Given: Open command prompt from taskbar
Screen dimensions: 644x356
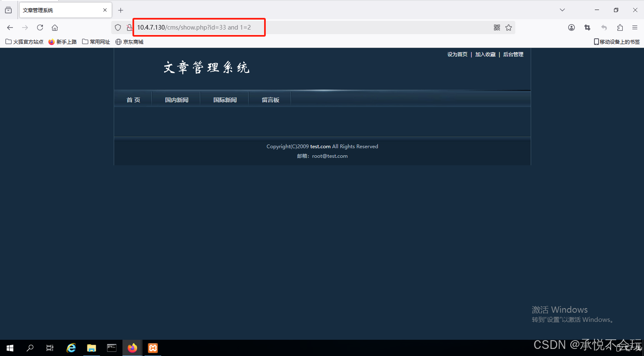Looking at the screenshot, I should point(112,348).
